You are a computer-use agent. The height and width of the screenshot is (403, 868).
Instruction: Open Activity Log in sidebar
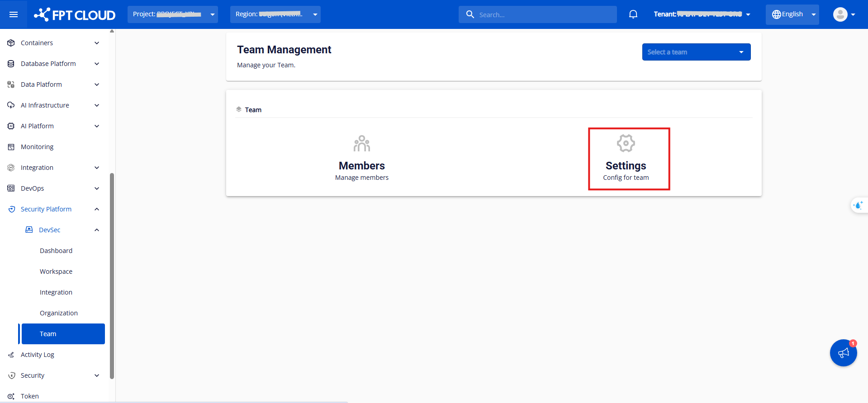coord(38,355)
